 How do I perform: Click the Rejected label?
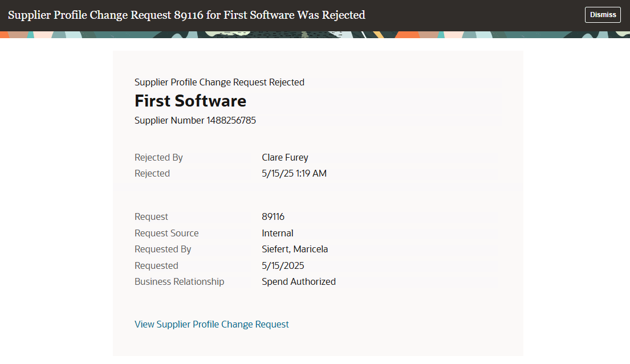pyautogui.click(x=152, y=173)
